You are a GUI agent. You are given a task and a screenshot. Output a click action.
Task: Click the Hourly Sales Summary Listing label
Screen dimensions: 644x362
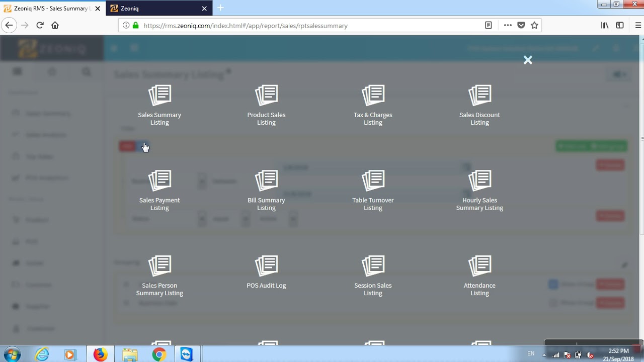point(479,204)
